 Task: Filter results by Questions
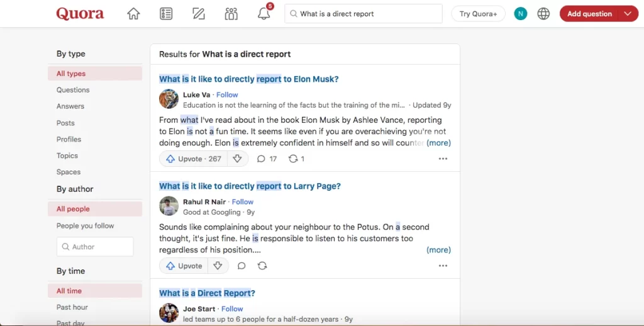tap(73, 89)
